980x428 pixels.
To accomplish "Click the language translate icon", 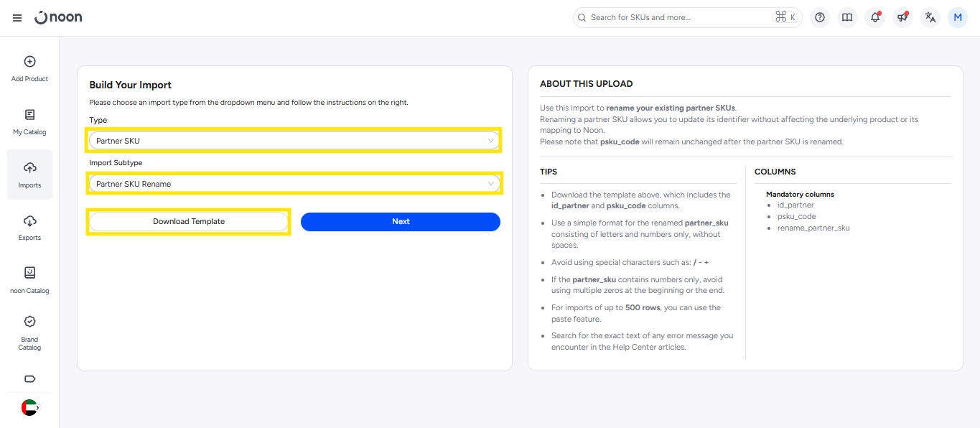I will 930,18.
